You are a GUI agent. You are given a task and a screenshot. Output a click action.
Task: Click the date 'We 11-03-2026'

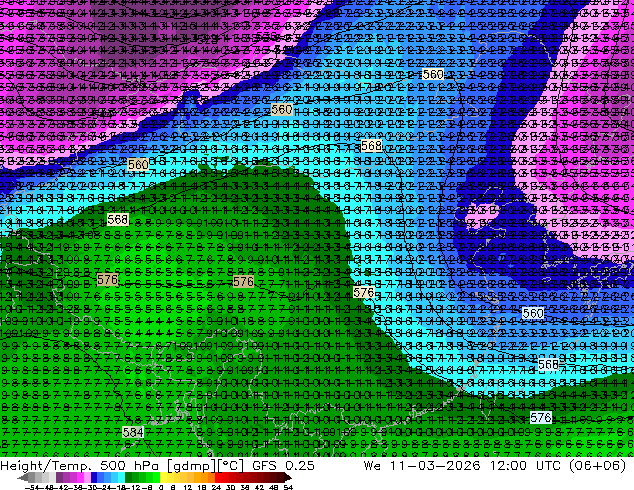(422, 465)
